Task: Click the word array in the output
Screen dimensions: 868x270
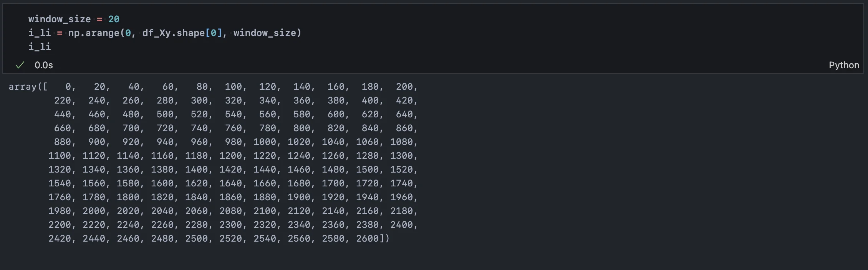Action: pos(22,87)
